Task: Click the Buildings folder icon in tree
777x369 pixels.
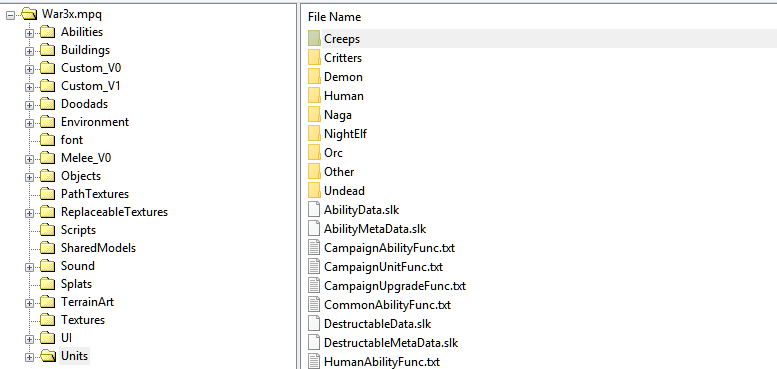Action: pos(48,50)
